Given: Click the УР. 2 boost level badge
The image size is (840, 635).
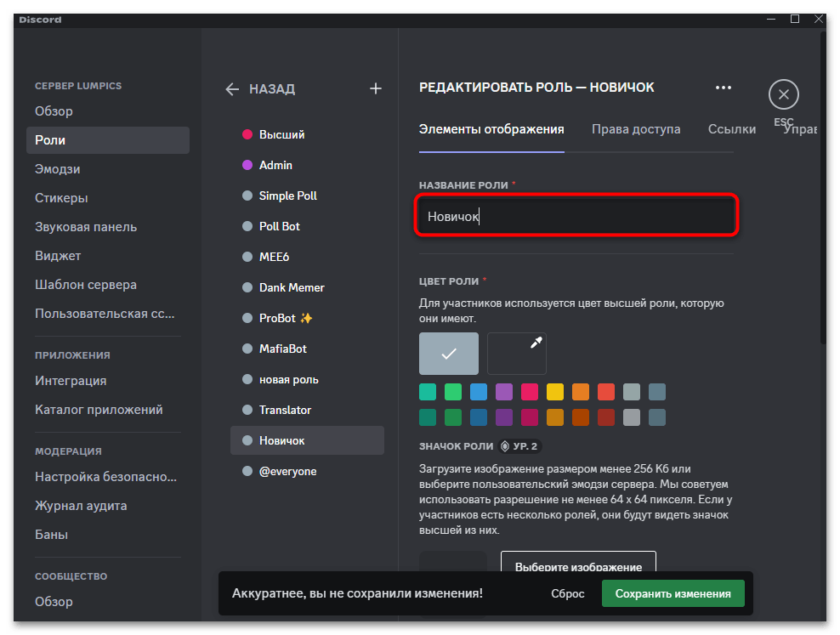Looking at the screenshot, I should pos(519,445).
